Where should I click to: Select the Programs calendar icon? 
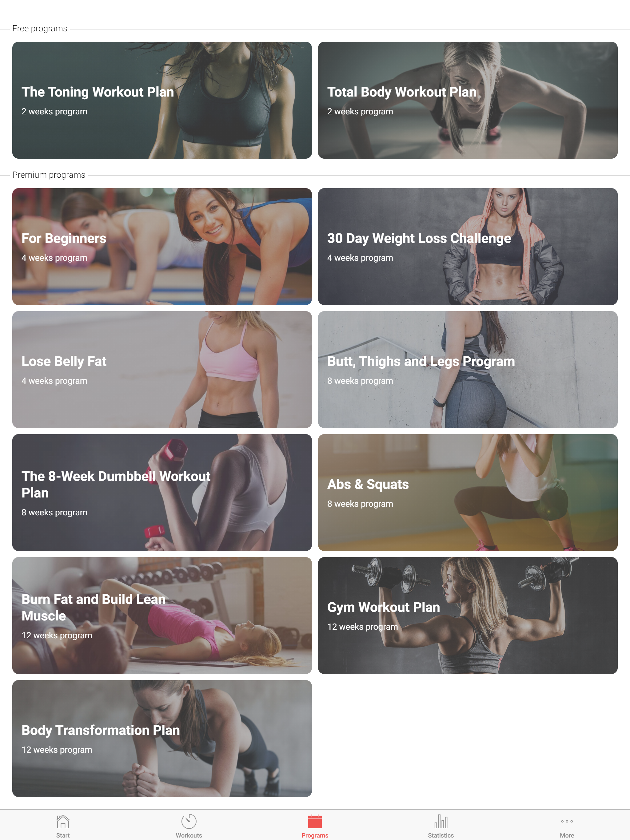(315, 821)
